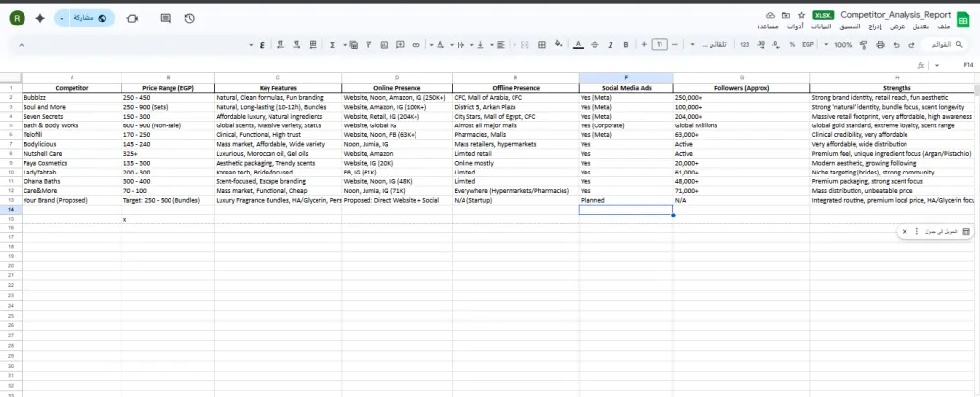Viewport: 980px width, 397px height.
Task: Open the zoom 100% dropdown
Action: [x=839, y=45]
